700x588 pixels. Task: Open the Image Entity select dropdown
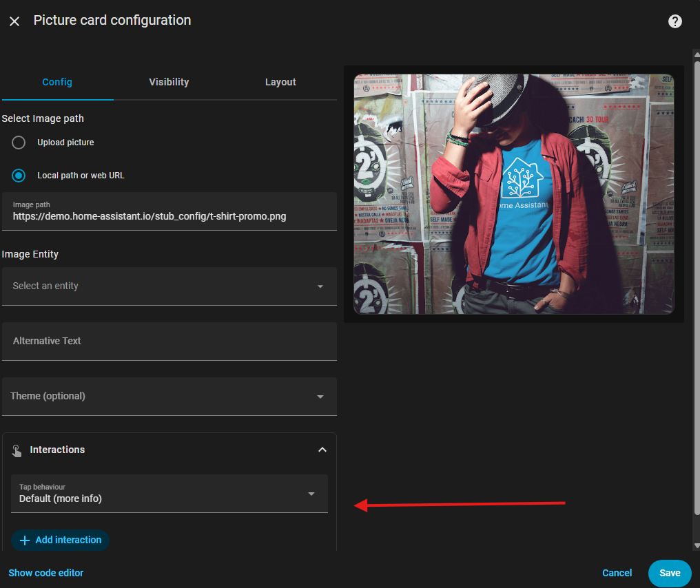tap(169, 286)
